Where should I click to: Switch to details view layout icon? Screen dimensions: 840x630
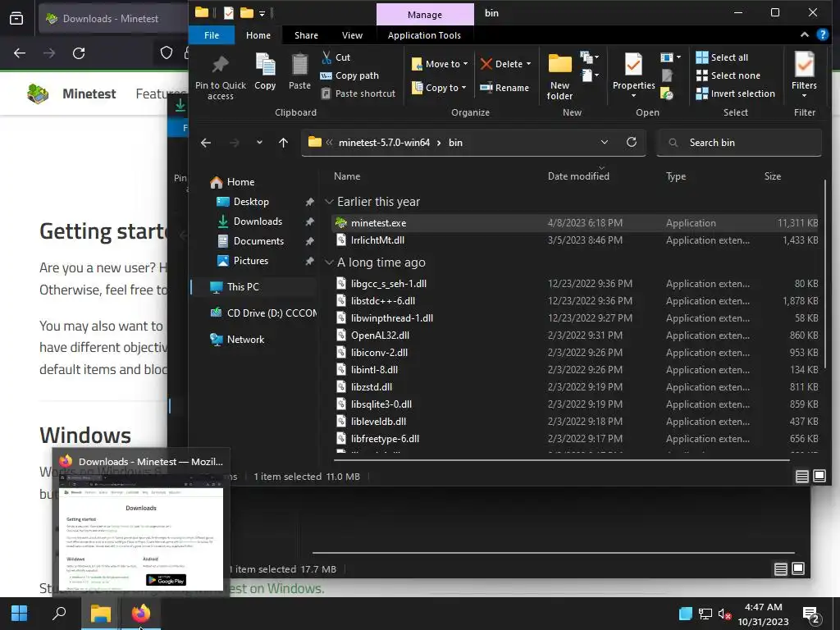pos(801,477)
